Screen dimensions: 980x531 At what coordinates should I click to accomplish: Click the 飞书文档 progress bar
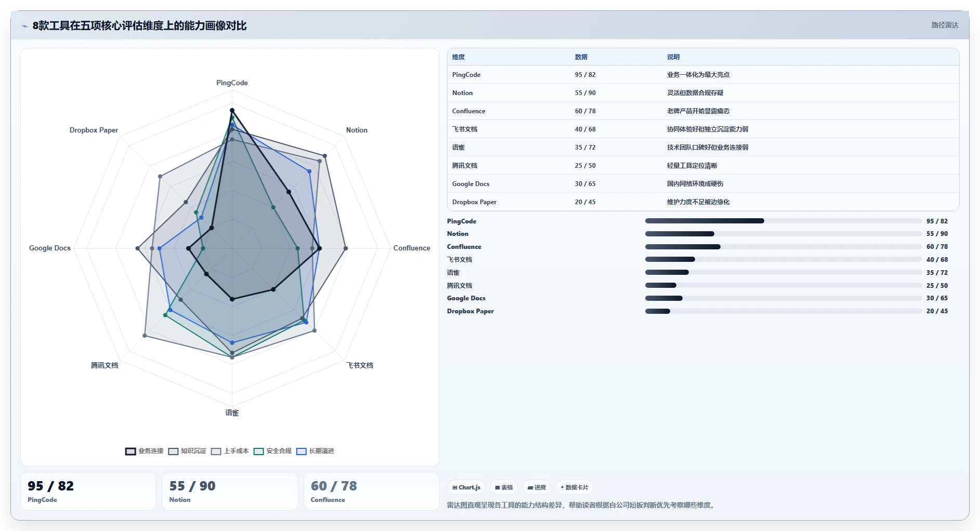[x=783, y=259]
